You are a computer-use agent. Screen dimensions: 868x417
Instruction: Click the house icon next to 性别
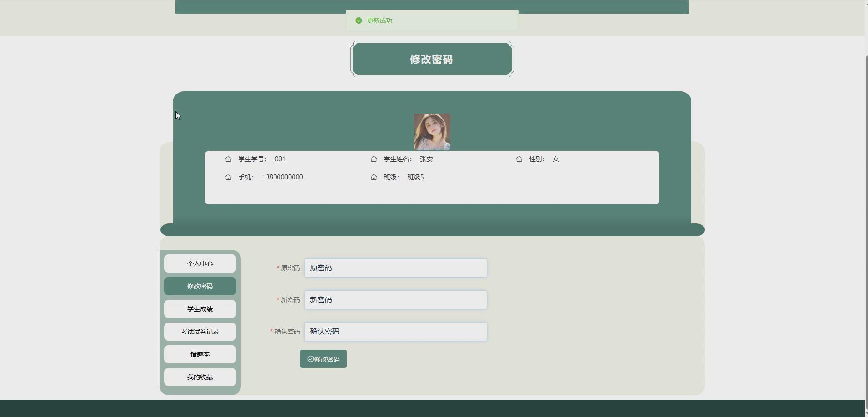point(519,159)
